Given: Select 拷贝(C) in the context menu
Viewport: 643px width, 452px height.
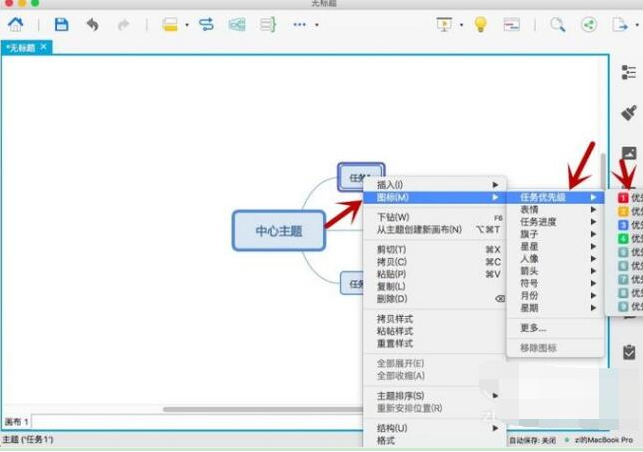Looking at the screenshot, I should point(435,262).
